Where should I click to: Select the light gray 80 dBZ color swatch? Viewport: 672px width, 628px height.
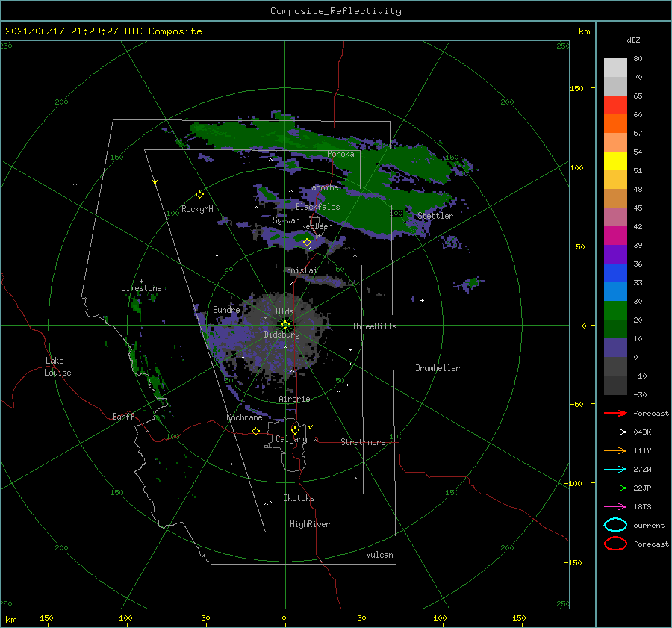(615, 67)
